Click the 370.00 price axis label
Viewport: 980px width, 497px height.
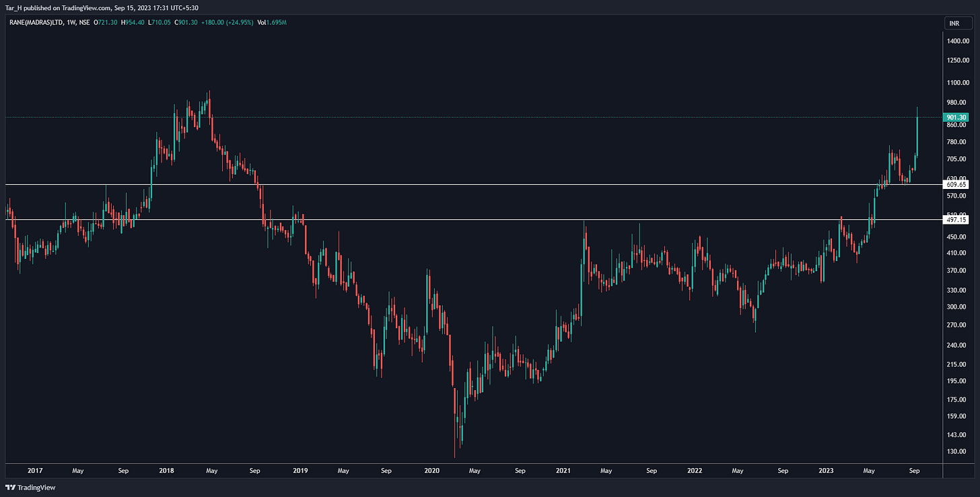[x=957, y=270]
